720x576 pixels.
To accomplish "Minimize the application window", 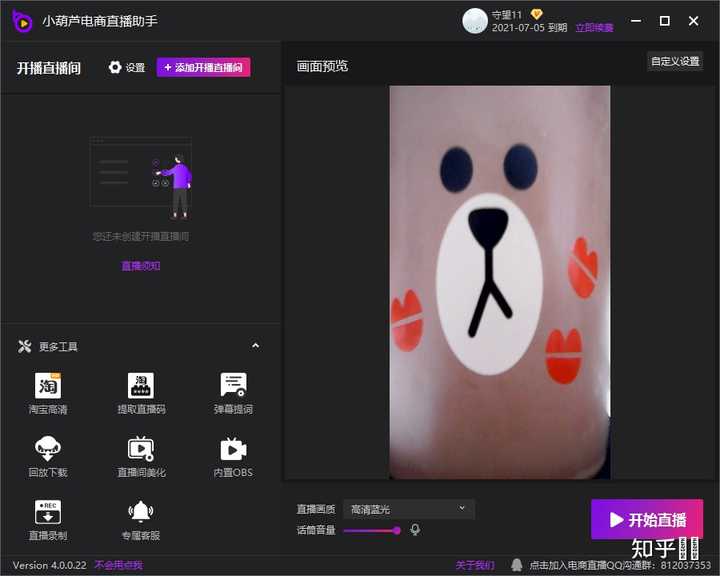I will 636,21.
